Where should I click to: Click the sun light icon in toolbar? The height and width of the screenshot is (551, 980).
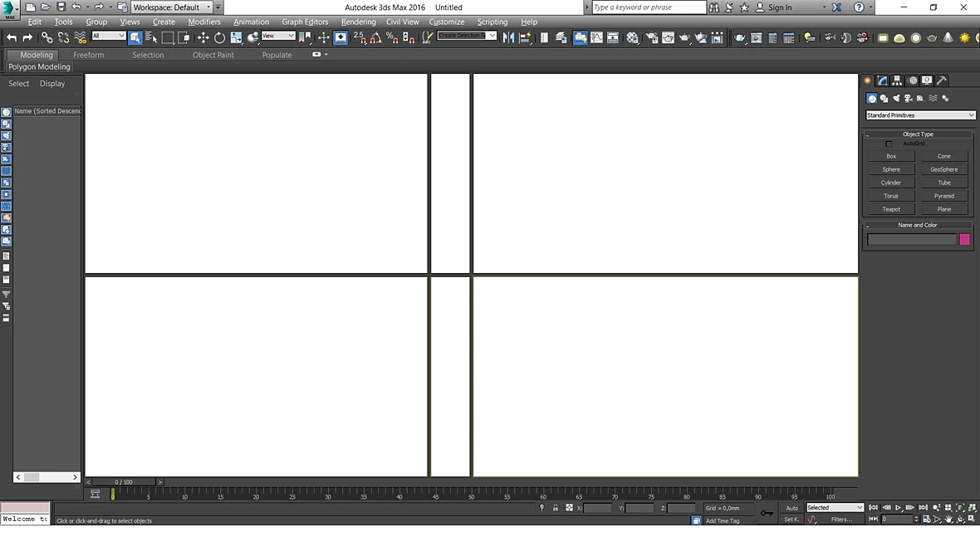point(964,38)
